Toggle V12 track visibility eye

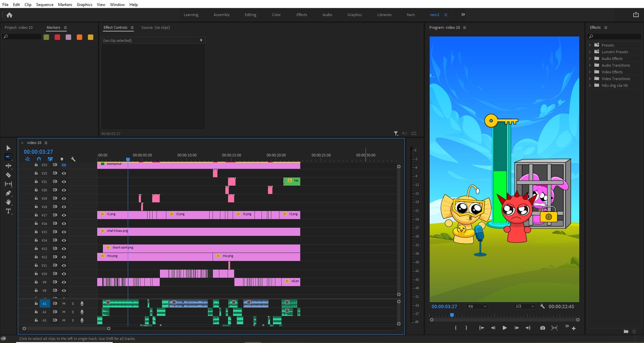64,257
